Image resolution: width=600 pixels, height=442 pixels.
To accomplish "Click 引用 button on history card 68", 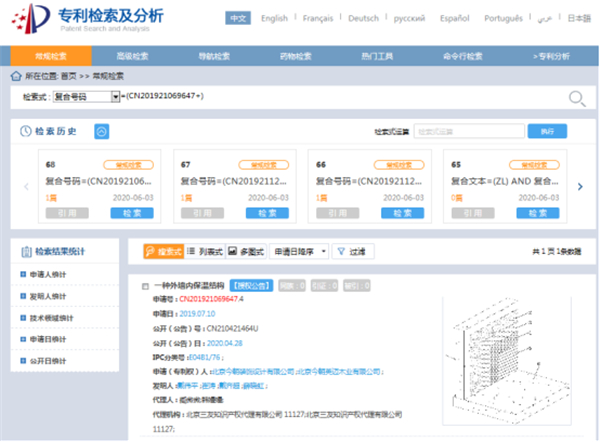I will coord(67,213).
